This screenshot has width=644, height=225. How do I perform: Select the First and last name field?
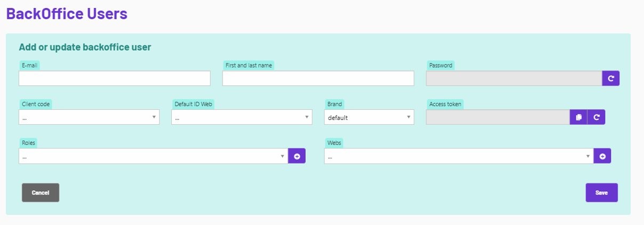tap(318, 78)
